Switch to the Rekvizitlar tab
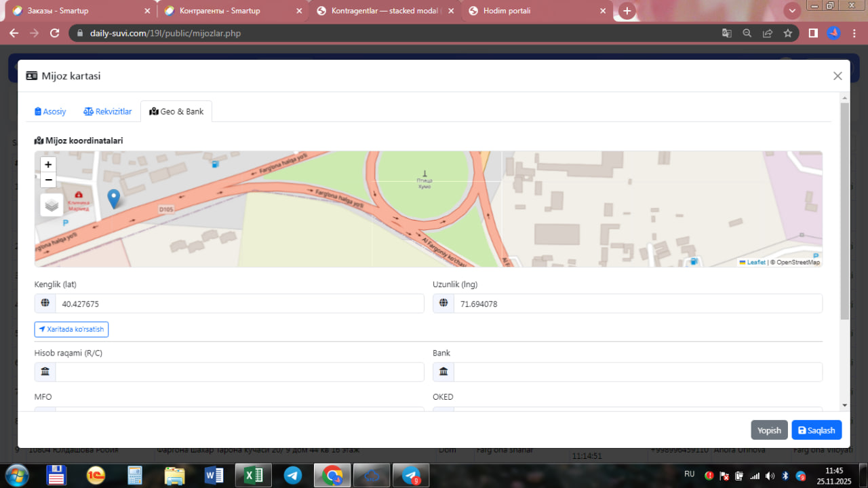The image size is (868, 488). 108,111
